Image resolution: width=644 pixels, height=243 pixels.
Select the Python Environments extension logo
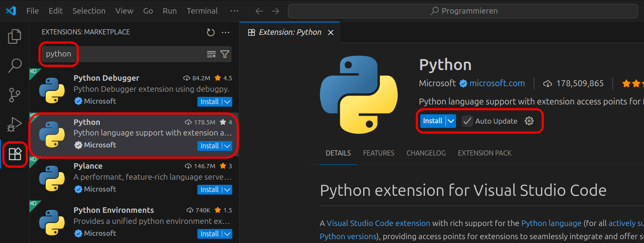click(52, 223)
